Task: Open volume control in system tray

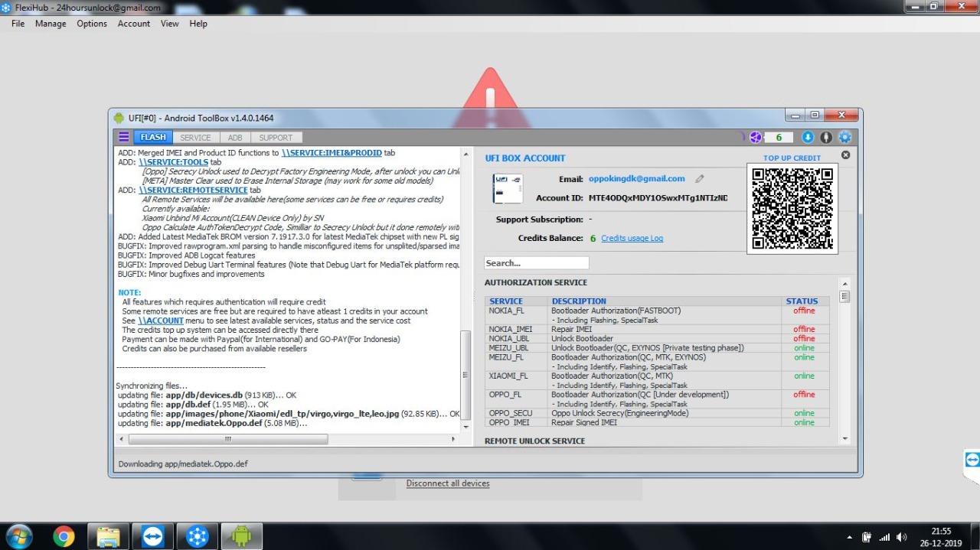Action: [x=902, y=537]
